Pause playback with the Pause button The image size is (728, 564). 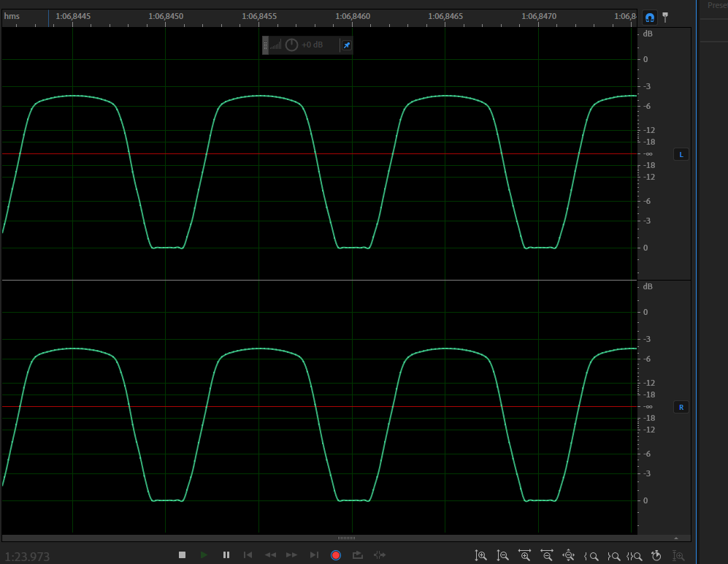pos(226,555)
